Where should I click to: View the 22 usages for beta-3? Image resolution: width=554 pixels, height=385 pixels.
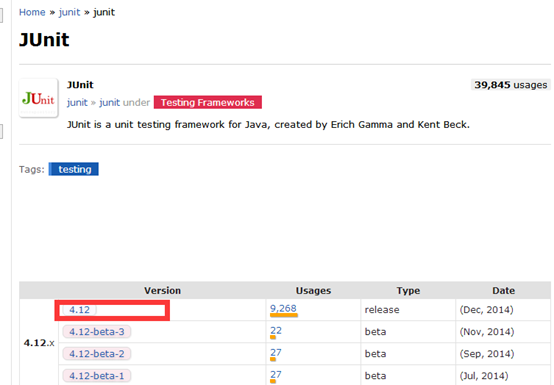click(x=276, y=331)
